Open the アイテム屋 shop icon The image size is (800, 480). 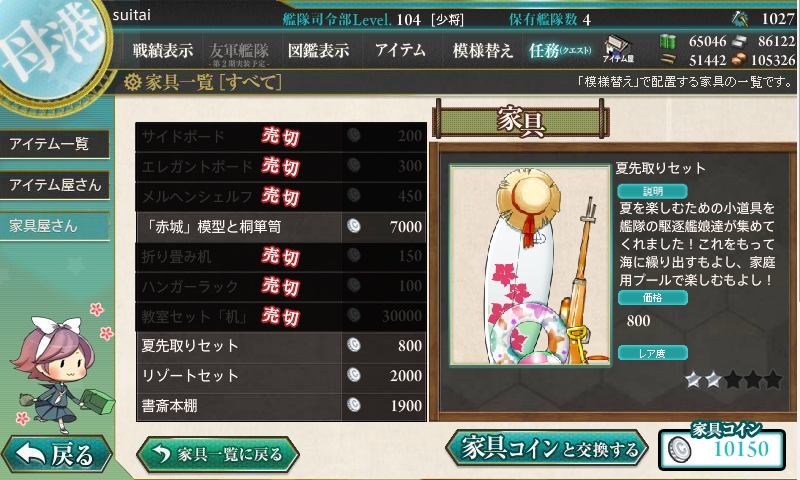(x=618, y=49)
